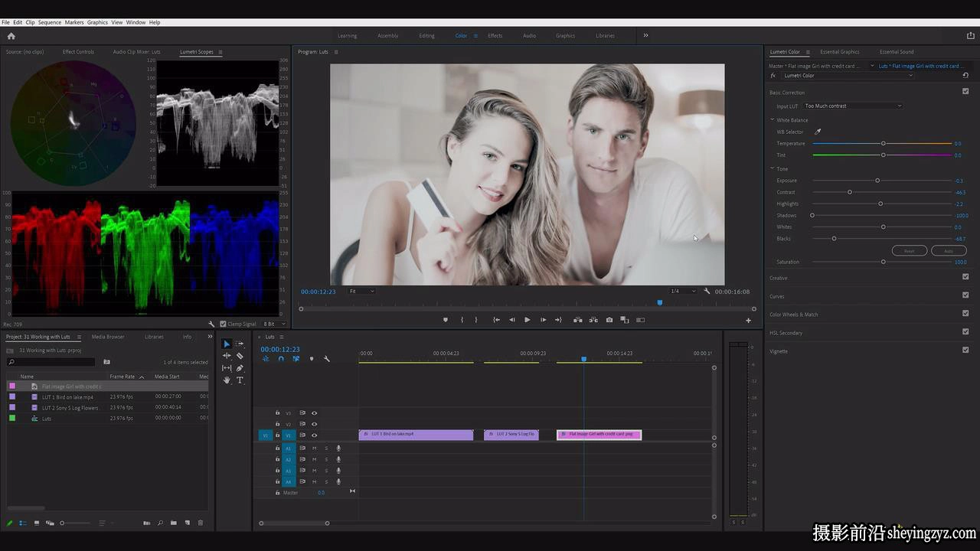This screenshot has height=551, width=980.
Task: Open timeline display settings wrench
Action: point(327,359)
